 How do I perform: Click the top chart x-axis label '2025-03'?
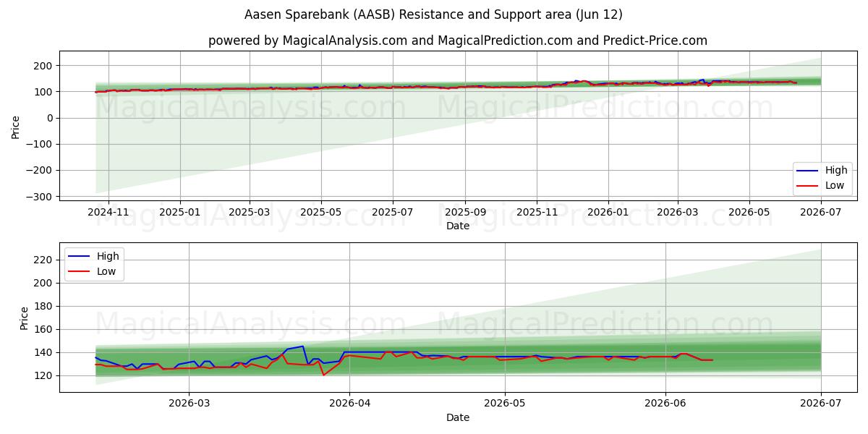pyautogui.click(x=249, y=213)
